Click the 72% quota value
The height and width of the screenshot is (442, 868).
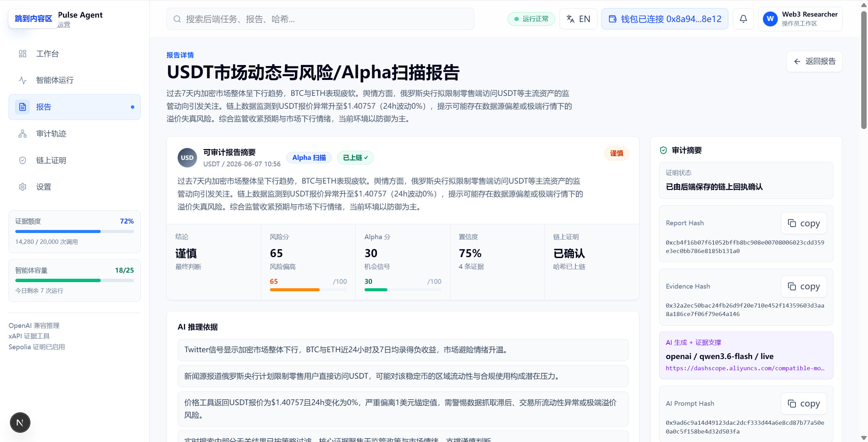tap(127, 221)
